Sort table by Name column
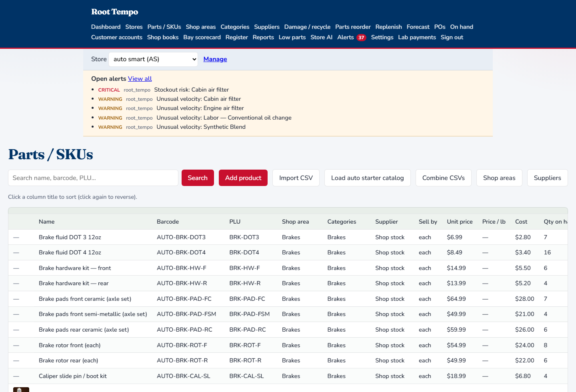 coord(47,222)
